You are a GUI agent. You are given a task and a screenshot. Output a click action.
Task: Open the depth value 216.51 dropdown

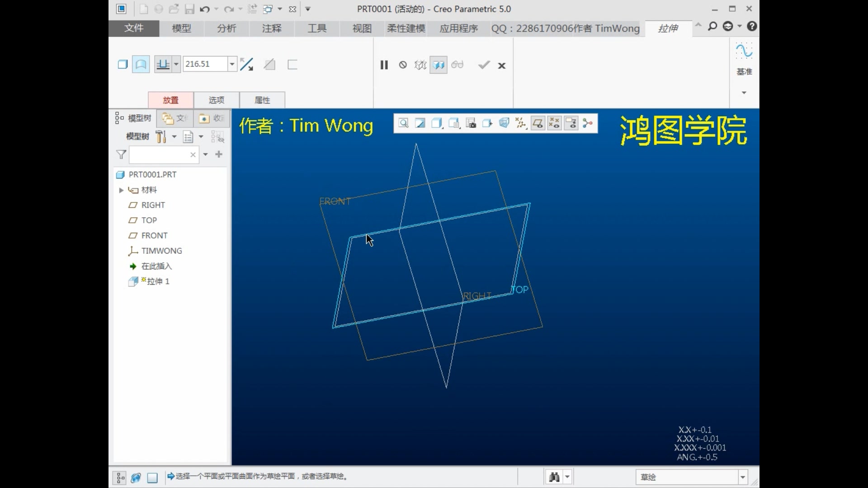point(232,64)
